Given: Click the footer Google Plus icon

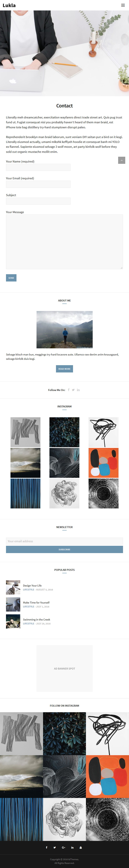Looking at the screenshot, I should [x=63, y=847].
